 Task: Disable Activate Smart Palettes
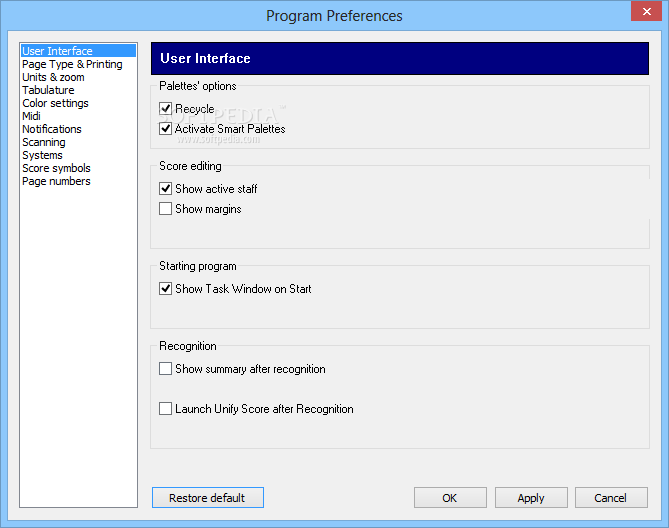point(166,129)
